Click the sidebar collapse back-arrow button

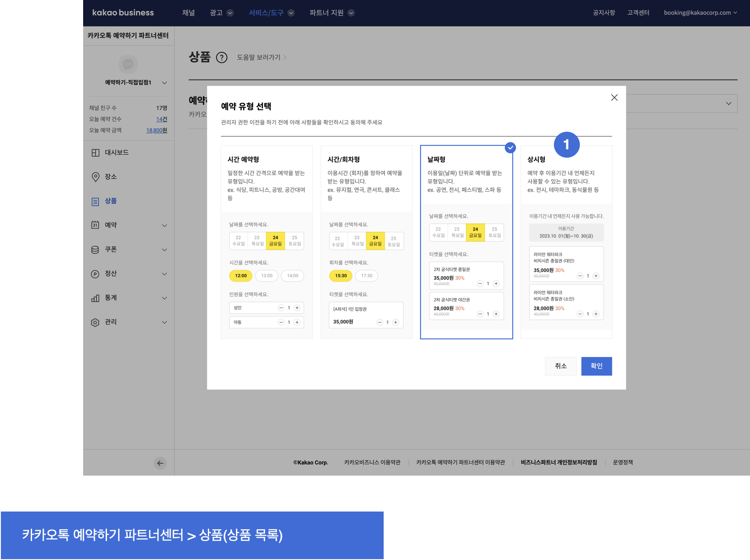[x=160, y=463]
